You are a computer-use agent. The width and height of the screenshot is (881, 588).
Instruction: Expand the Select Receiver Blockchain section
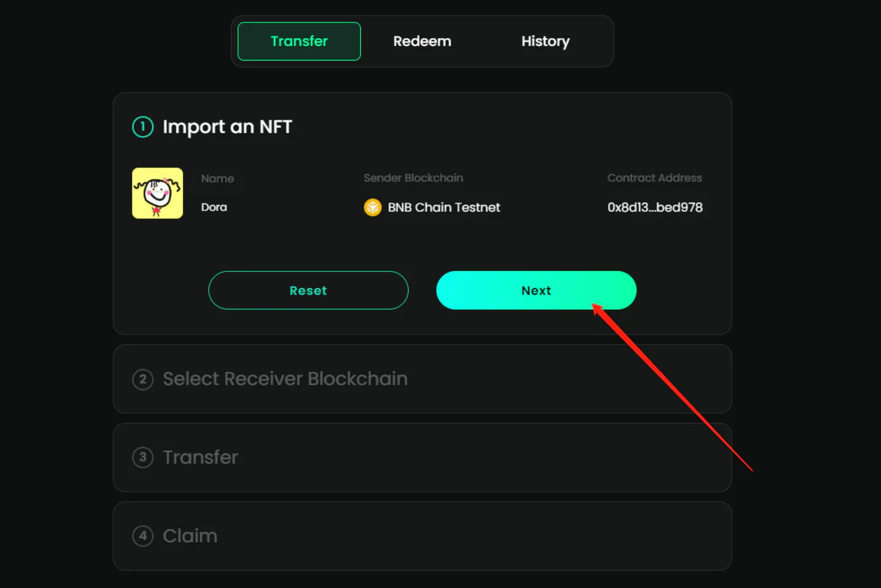click(x=422, y=379)
